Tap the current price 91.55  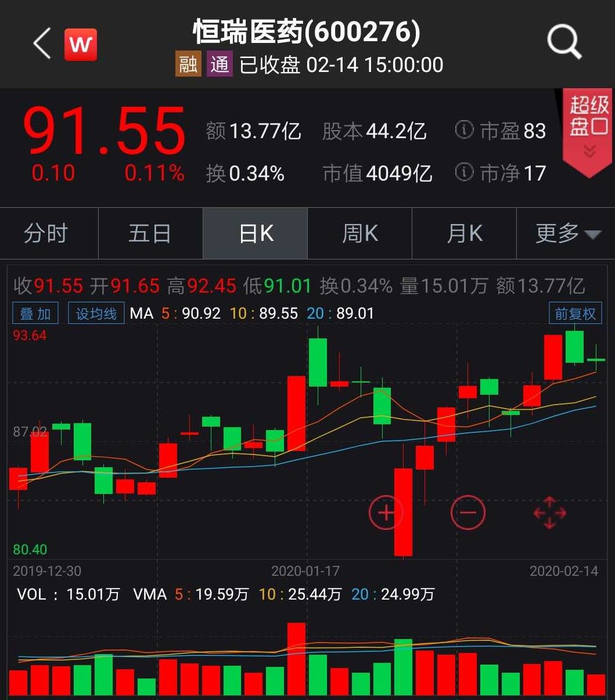[105, 130]
